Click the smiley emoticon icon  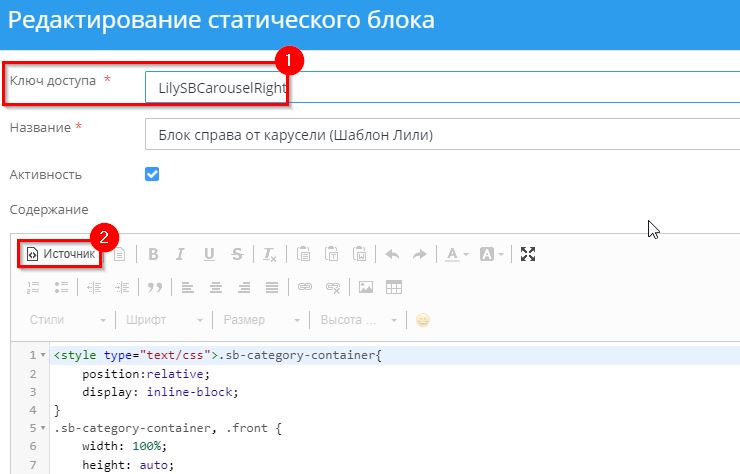coord(423,320)
